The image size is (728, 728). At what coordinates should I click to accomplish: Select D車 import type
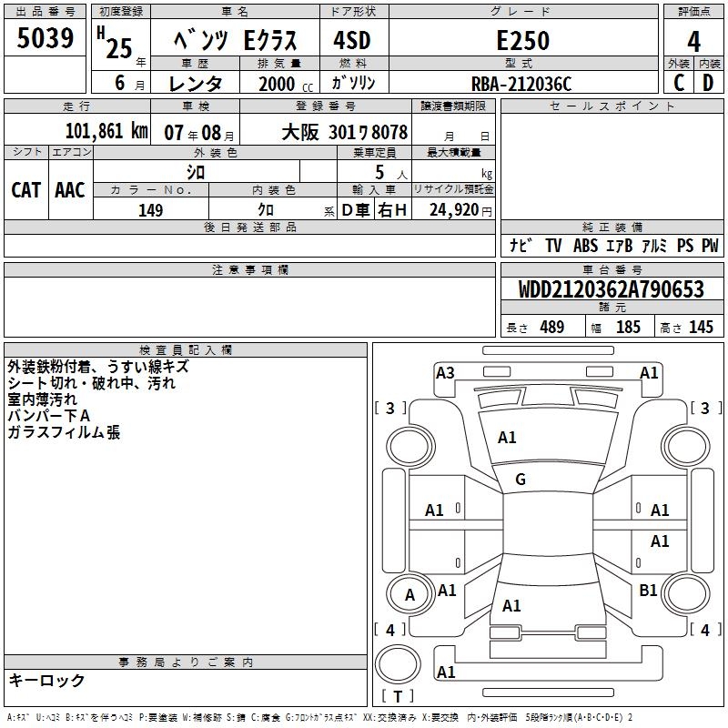point(356,210)
